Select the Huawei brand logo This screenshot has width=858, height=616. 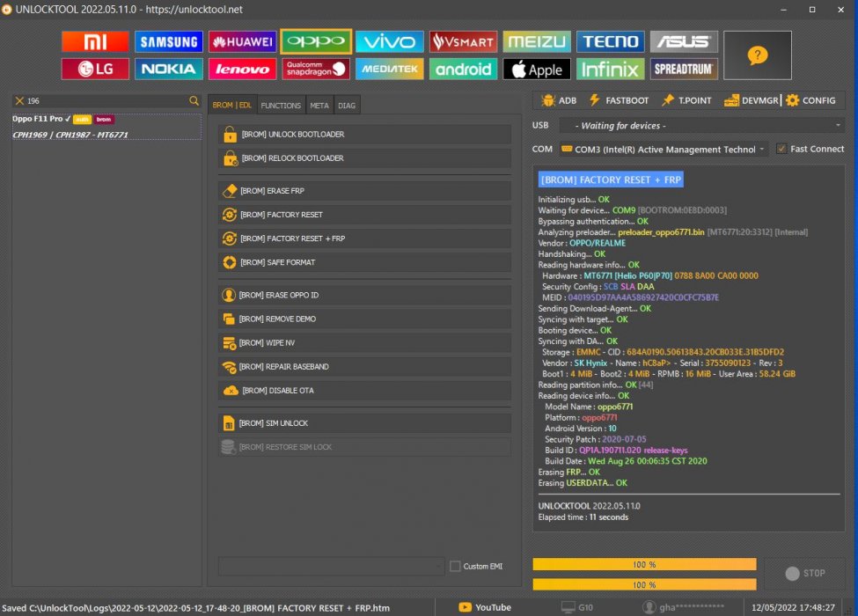[x=242, y=41]
